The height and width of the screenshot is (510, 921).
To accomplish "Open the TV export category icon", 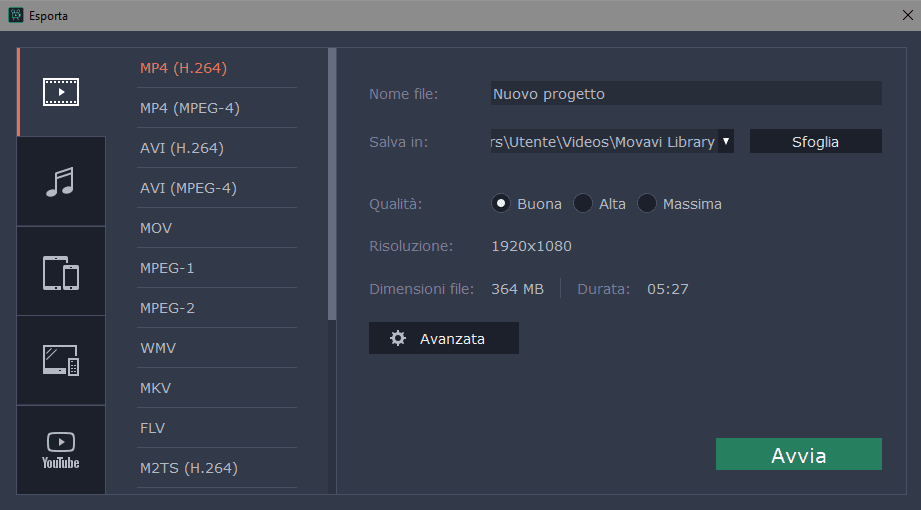I will (61, 361).
